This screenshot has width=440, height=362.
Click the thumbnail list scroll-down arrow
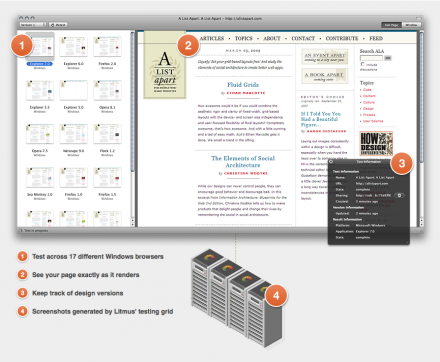tap(132, 224)
